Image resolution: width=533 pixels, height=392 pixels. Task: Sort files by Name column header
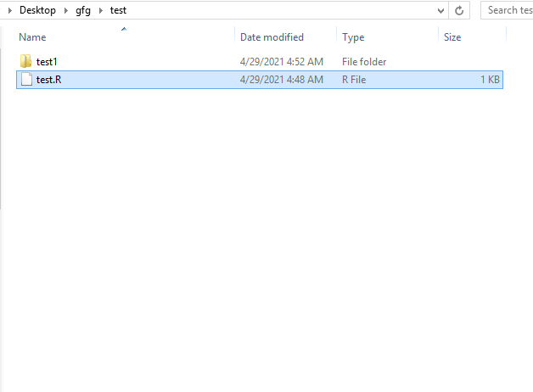point(32,37)
